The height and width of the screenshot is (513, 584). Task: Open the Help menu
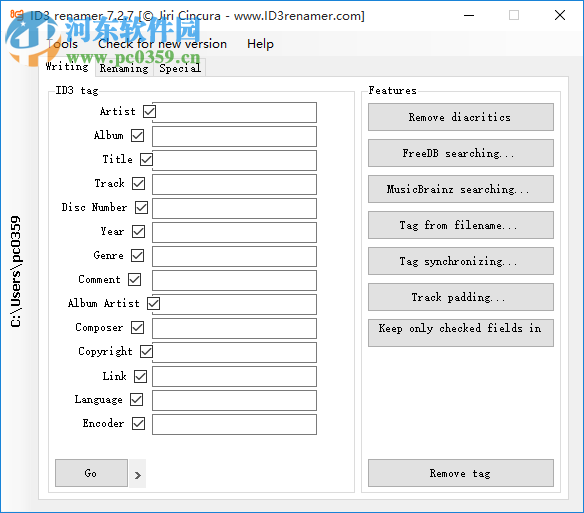click(x=260, y=44)
